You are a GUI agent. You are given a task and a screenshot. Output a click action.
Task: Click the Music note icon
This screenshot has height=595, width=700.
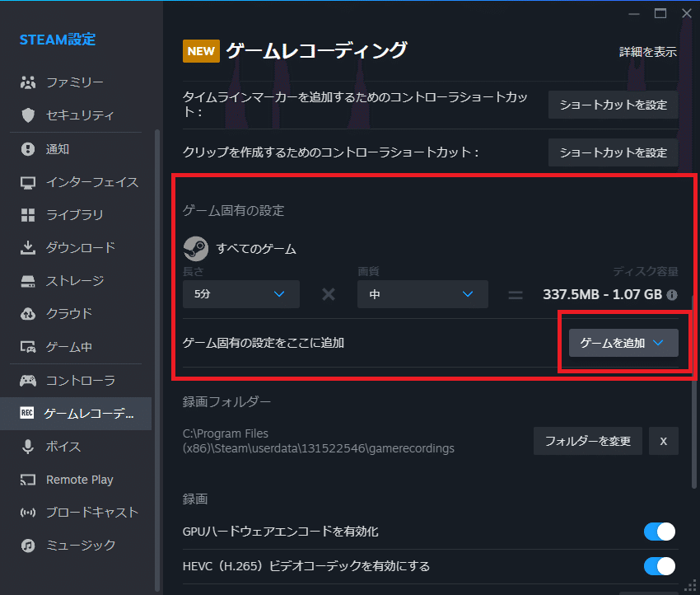tap(28, 546)
